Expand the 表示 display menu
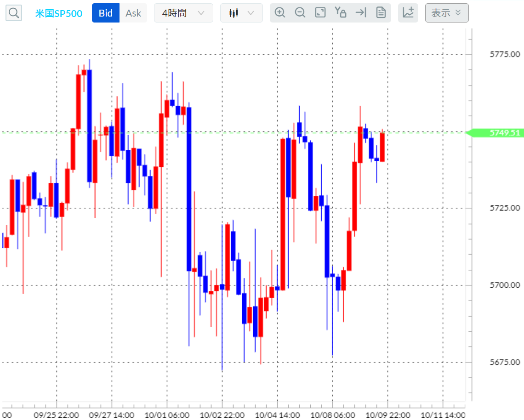The height and width of the screenshot is (420, 524). 447,13
